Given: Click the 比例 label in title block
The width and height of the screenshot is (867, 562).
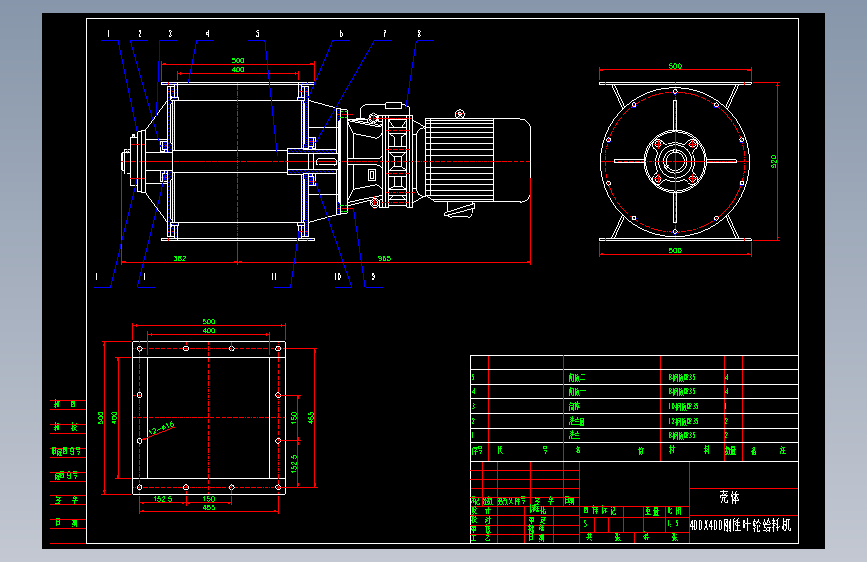Looking at the screenshot, I should pyautogui.click(x=675, y=511).
